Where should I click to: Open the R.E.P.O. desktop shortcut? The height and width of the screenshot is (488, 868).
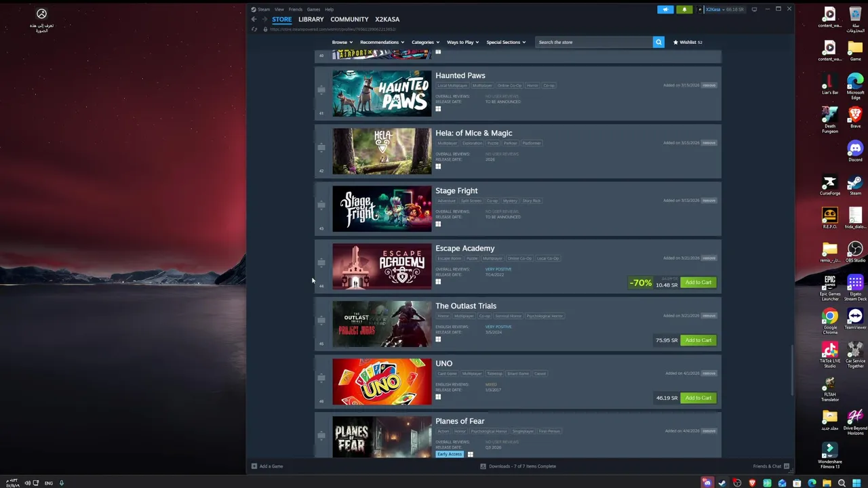point(830,218)
